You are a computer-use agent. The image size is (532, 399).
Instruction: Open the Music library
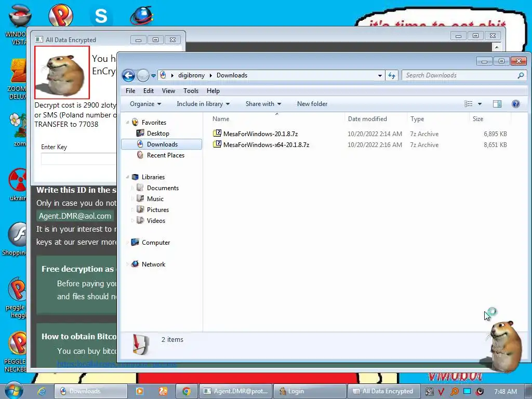[x=155, y=199]
